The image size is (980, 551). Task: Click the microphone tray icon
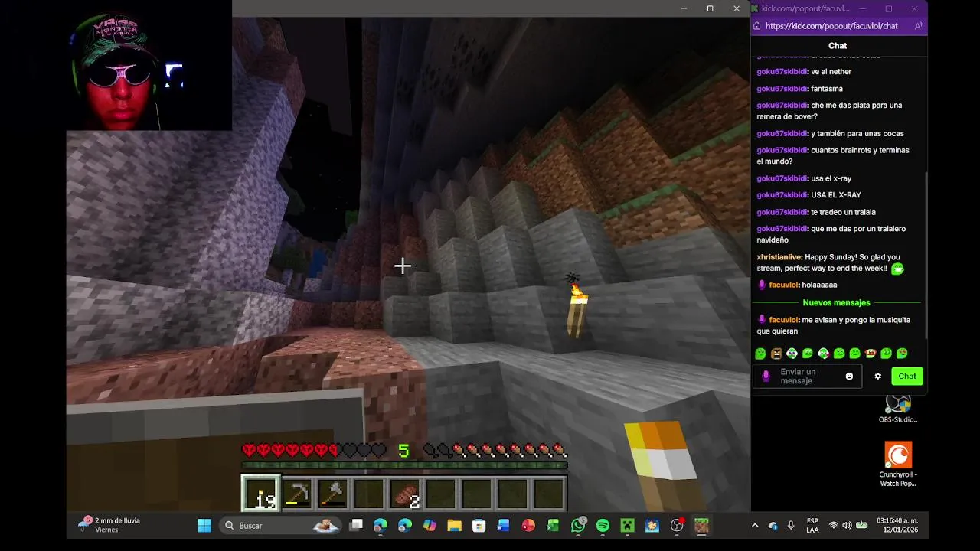click(x=791, y=526)
